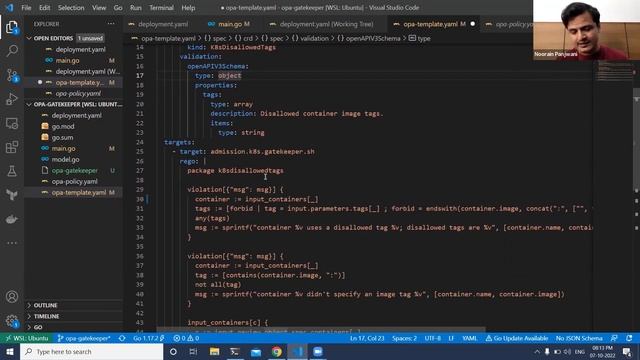Click openAPIV3Schema breadcrumb segment
Screen dimensions: 640x360
tap(373, 38)
